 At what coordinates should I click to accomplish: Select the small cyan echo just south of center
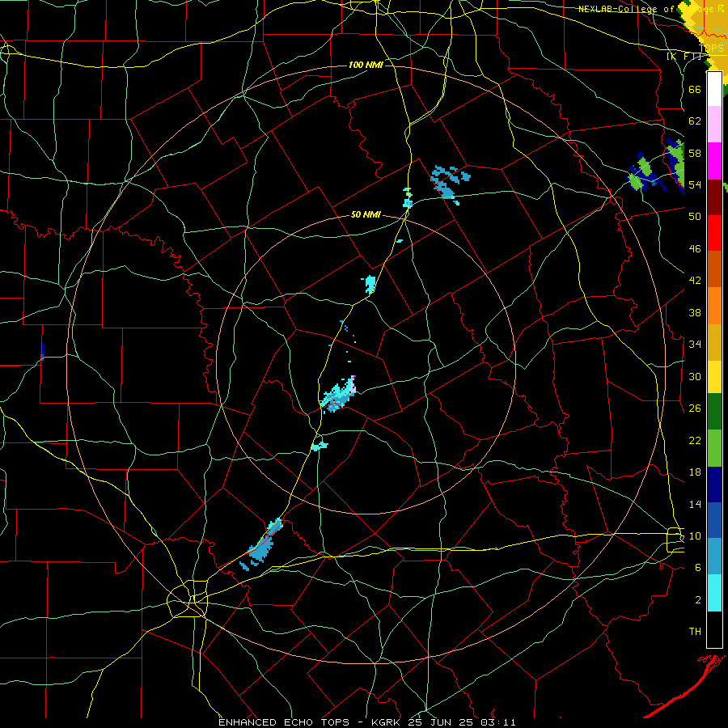[320, 447]
